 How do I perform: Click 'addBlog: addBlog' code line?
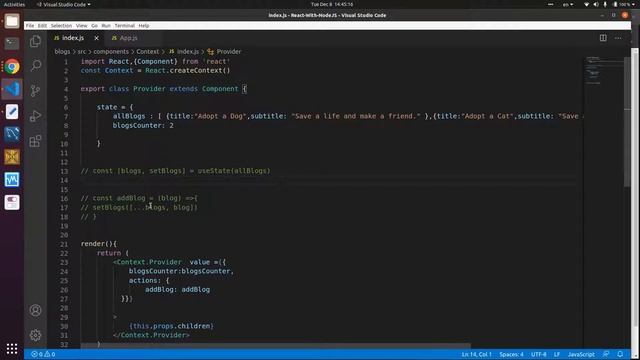[x=177, y=289]
